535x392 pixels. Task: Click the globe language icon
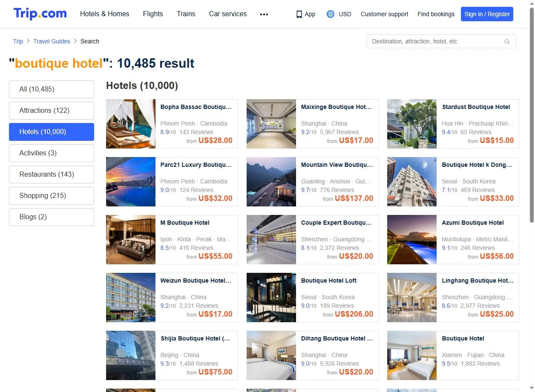click(331, 14)
